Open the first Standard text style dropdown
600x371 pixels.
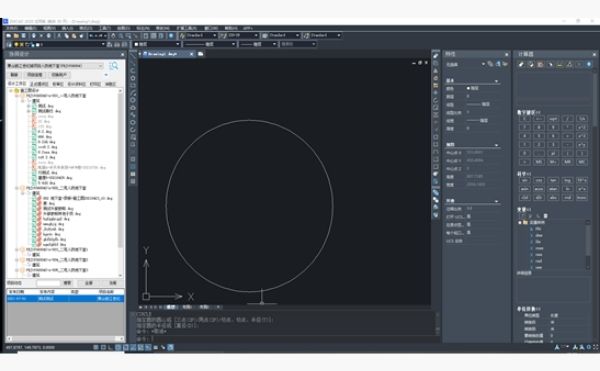click(x=198, y=36)
